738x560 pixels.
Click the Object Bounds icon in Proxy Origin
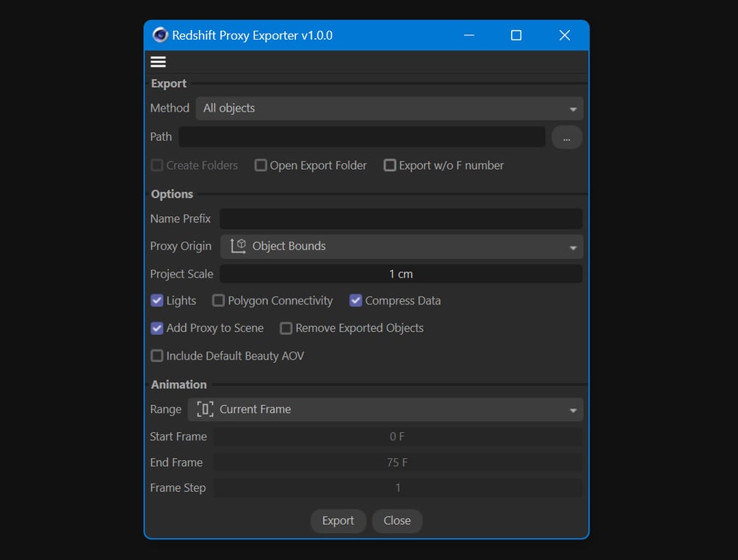pyautogui.click(x=238, y=246)
